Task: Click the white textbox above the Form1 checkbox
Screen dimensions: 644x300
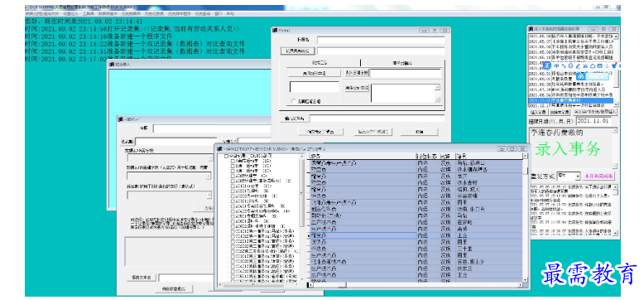Action: 315,87
